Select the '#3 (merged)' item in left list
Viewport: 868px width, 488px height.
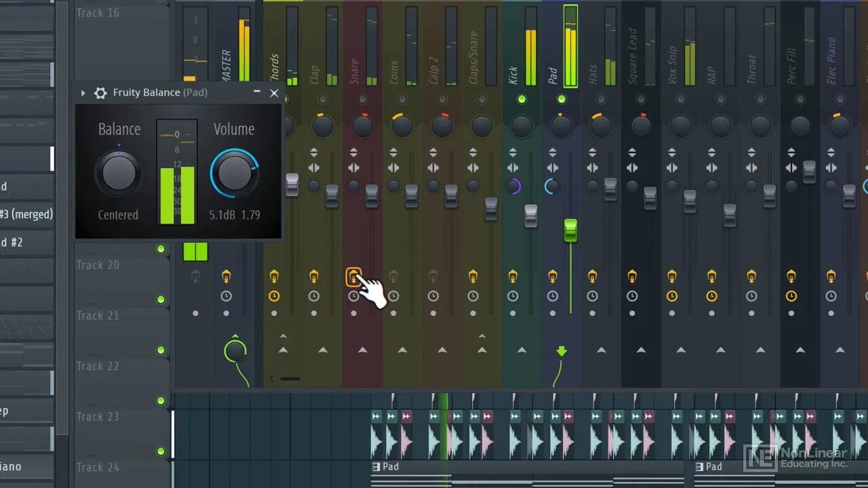tap(26, 214)
